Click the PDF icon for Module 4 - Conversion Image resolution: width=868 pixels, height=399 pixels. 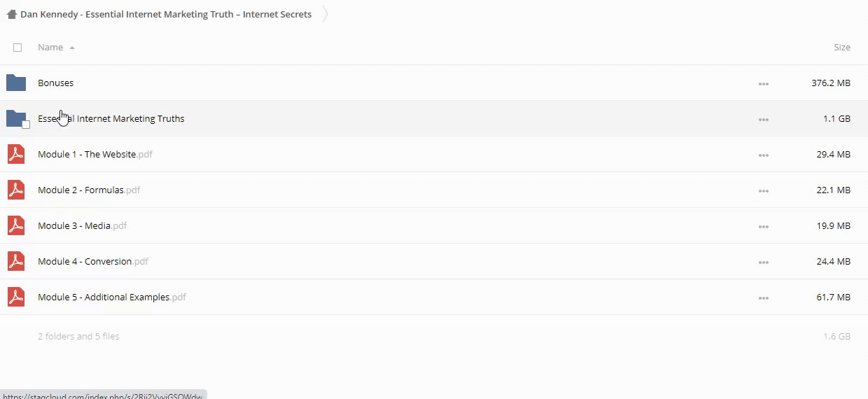click(16, 261)
